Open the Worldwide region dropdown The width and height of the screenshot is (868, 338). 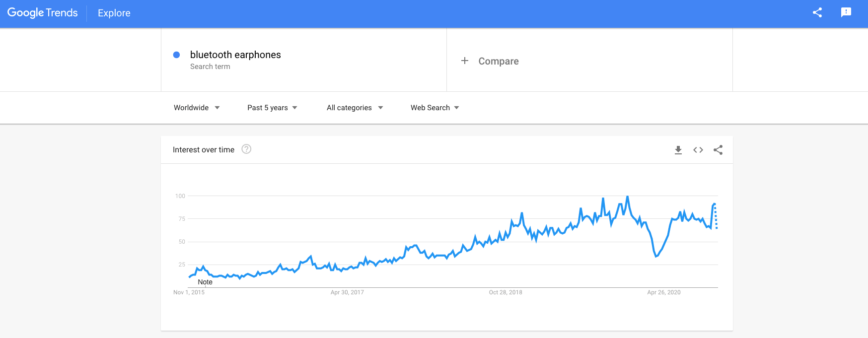point(196,107)
